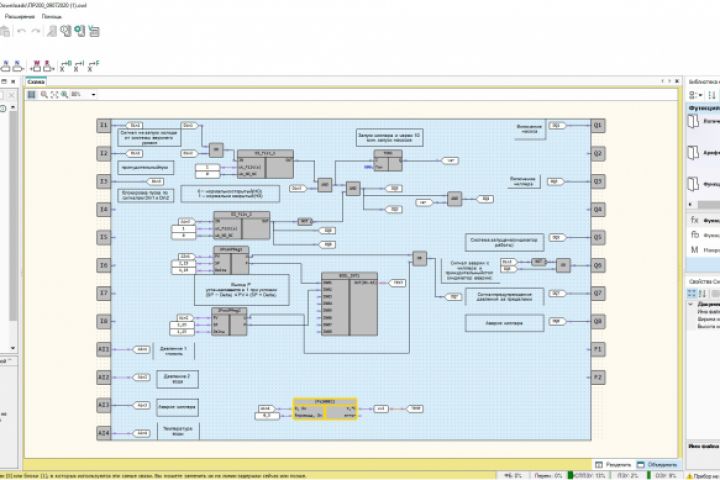This screenshot has width=720, height=480.
Task: Click the teal magnifier document icon in toolbar
Action: pyautogui.click(x=80, y=31)
